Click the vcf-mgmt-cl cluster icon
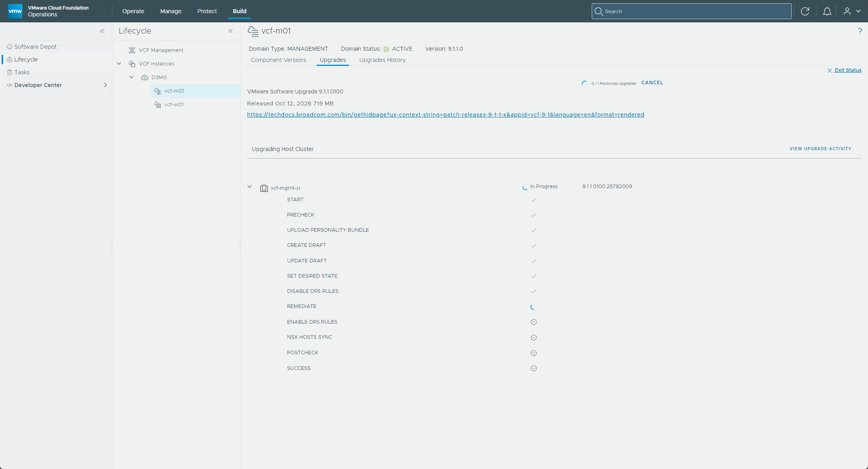This screenshot has width=868, height=469. pyautogui.click(x=264, y=188)
